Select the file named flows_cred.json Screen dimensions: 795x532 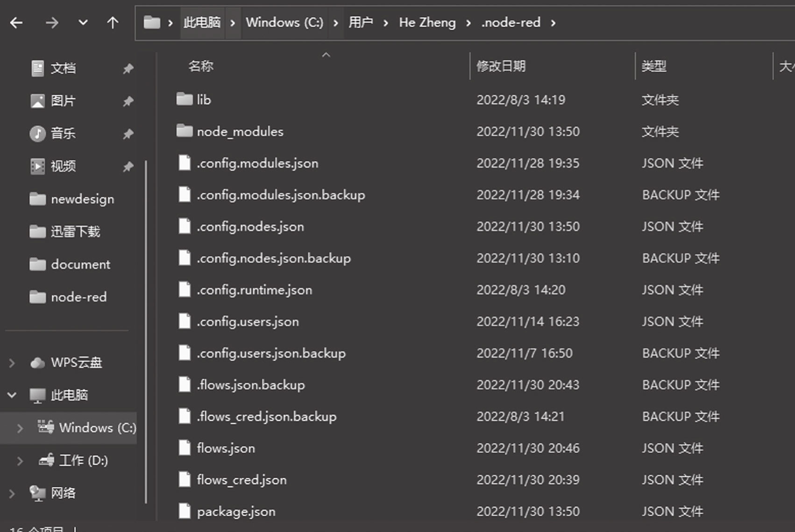tap(242, 480)
